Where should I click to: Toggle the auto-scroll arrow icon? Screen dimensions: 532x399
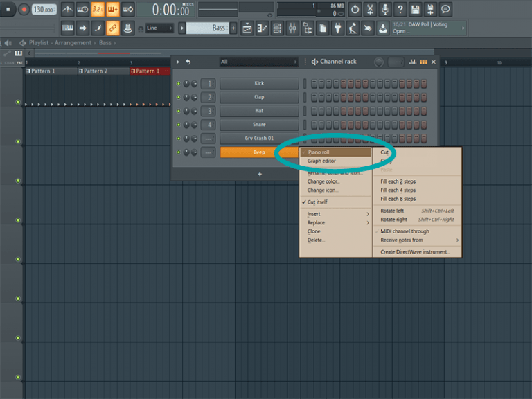[x=82, y=28]
